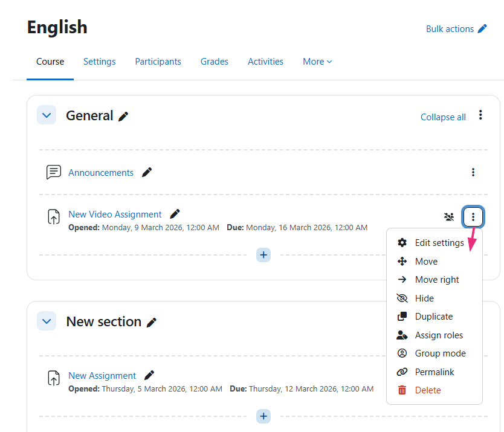The image size is (504, 432).
Task: Switch to the Course tab
Action: (50, 62)
